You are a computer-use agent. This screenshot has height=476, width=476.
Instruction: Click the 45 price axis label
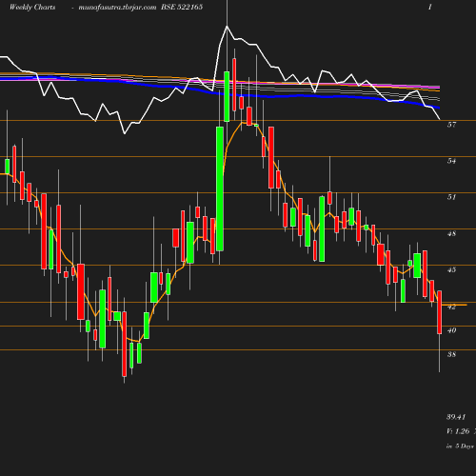(451, 269)
